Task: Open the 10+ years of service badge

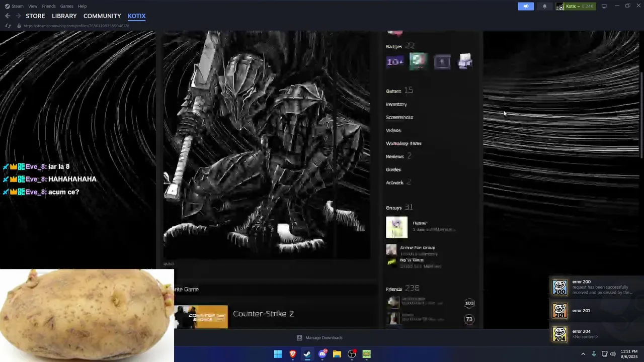Action: tap(395, 62)
